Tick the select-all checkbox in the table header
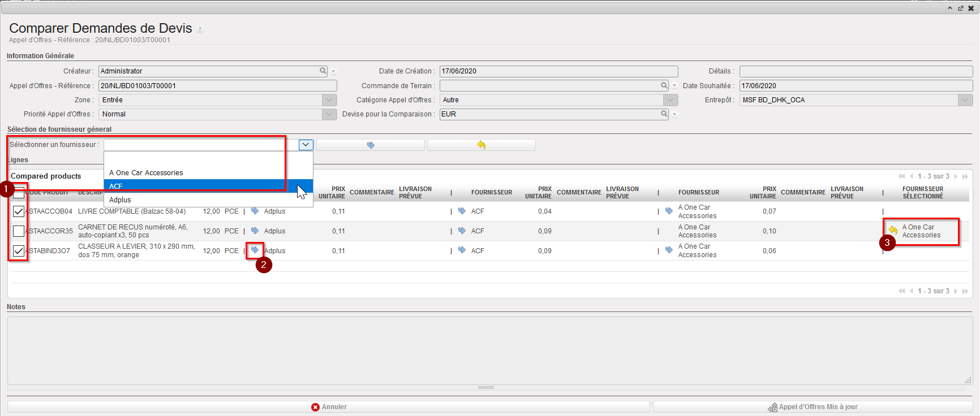This screenshot has height=416, width=980. click(x=19, y=193)
